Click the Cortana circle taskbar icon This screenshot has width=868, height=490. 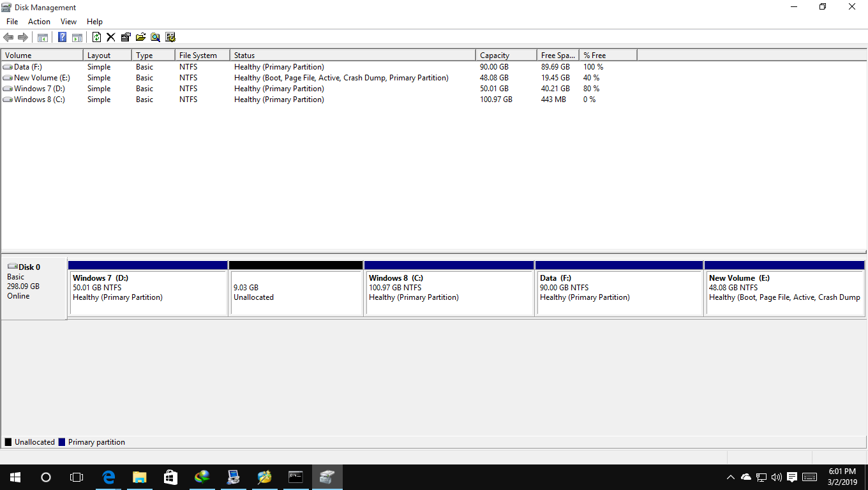(46, 477)
